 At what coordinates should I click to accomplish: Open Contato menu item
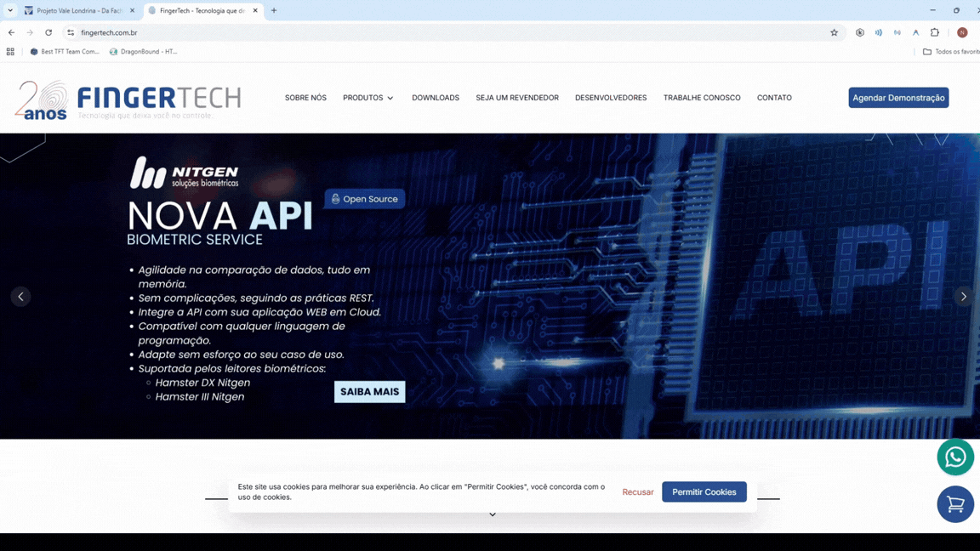[x=774, y=98]
